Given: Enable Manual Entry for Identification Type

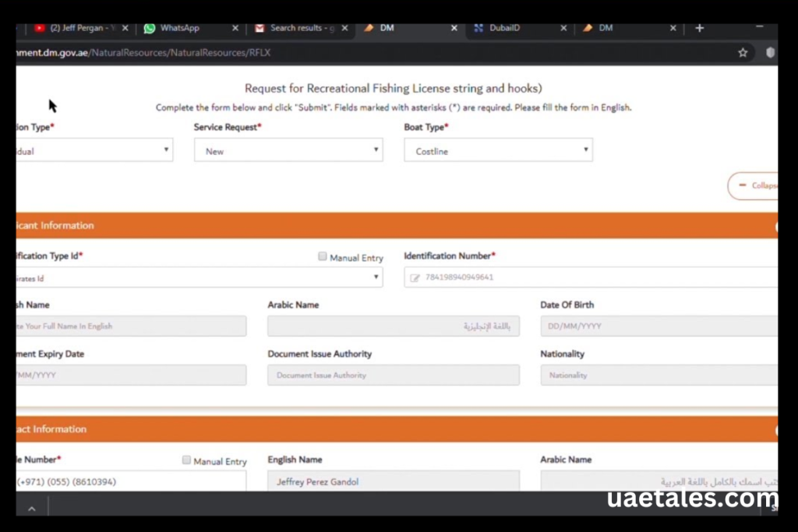Looking at the screenshot, I should pos(323,257).
